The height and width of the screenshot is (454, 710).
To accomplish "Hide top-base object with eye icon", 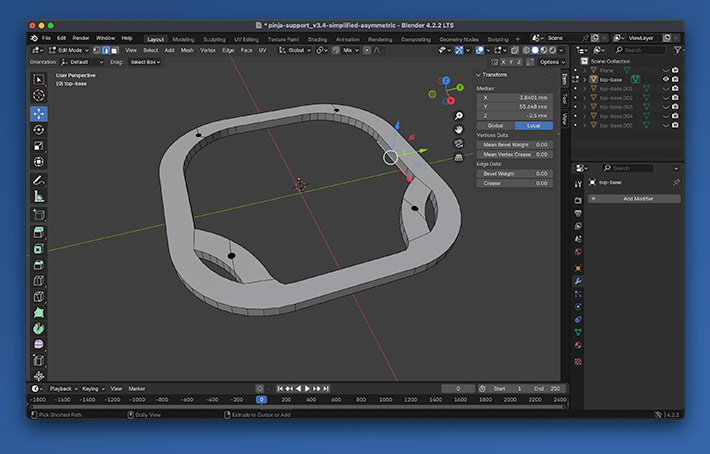I will (x=666, y=79).
